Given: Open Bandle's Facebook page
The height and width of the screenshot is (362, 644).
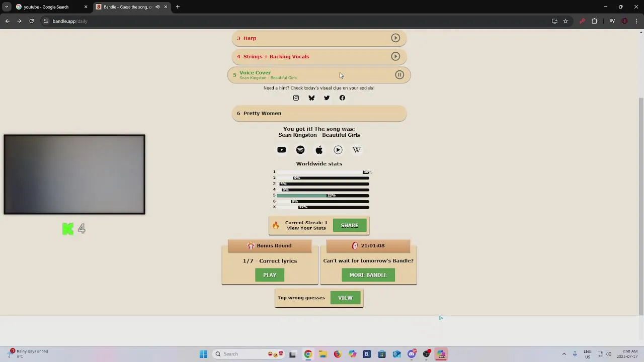Looking at the screenshot, I should click(x=342, y=98).
